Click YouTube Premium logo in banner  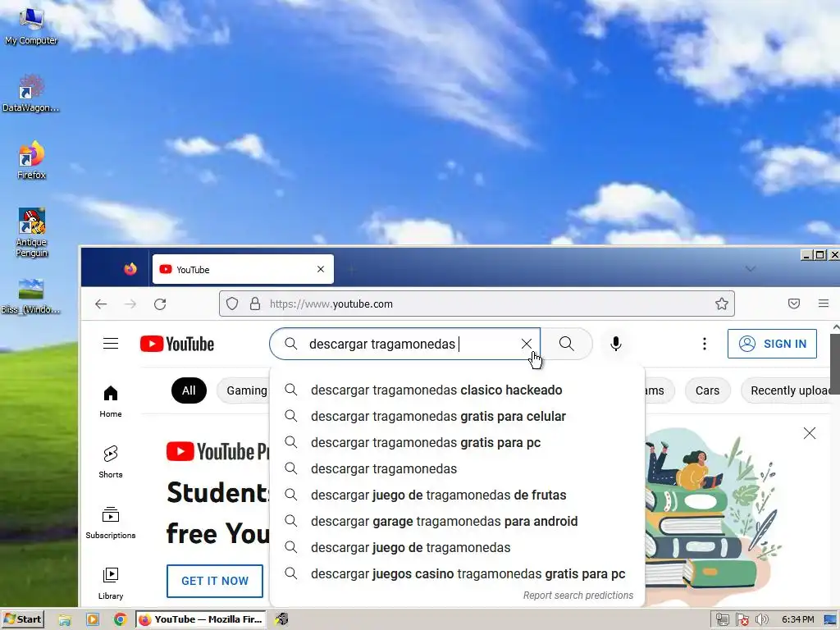217,452
